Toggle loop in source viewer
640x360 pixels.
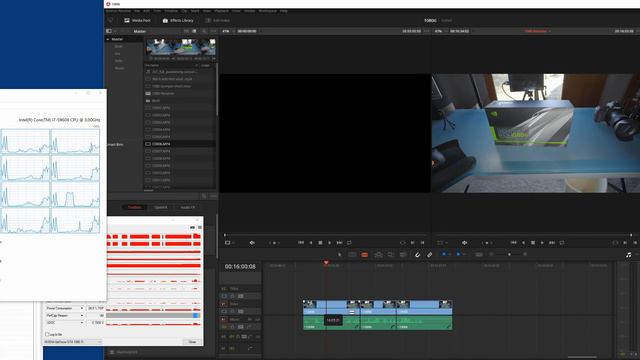tap(349, 242)
